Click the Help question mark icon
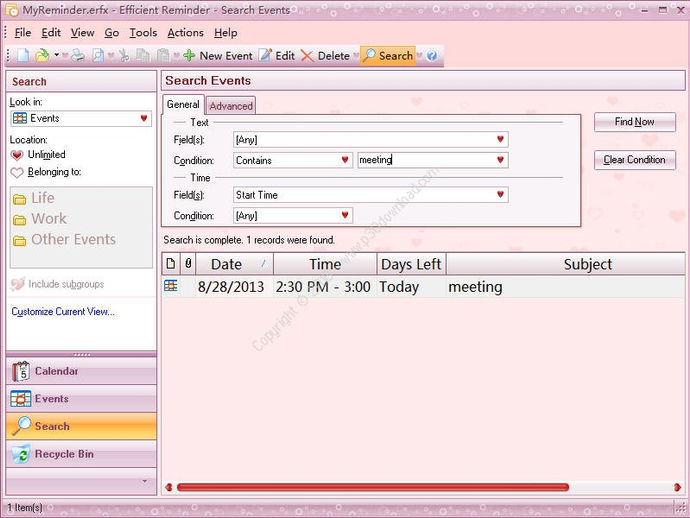Screen dimensions: 690x518 (x=432, y=56)
